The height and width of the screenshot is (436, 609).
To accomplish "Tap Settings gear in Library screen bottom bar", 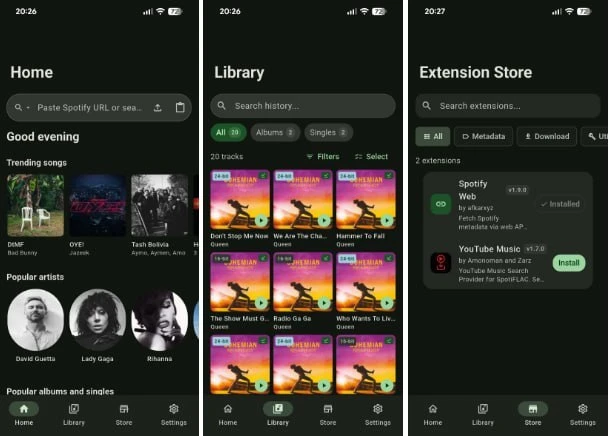I will tap(378, 409).
